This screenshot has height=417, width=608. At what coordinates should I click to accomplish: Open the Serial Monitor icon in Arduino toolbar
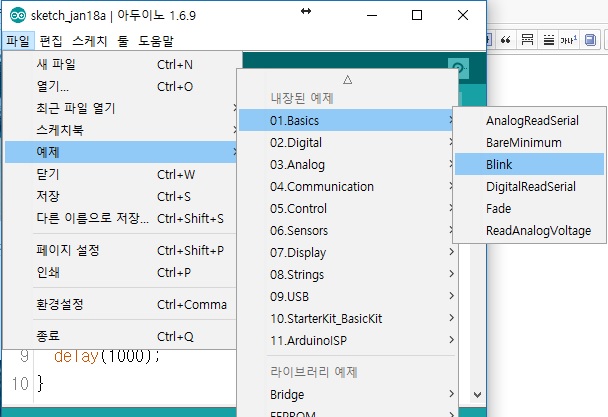[458, 68]
